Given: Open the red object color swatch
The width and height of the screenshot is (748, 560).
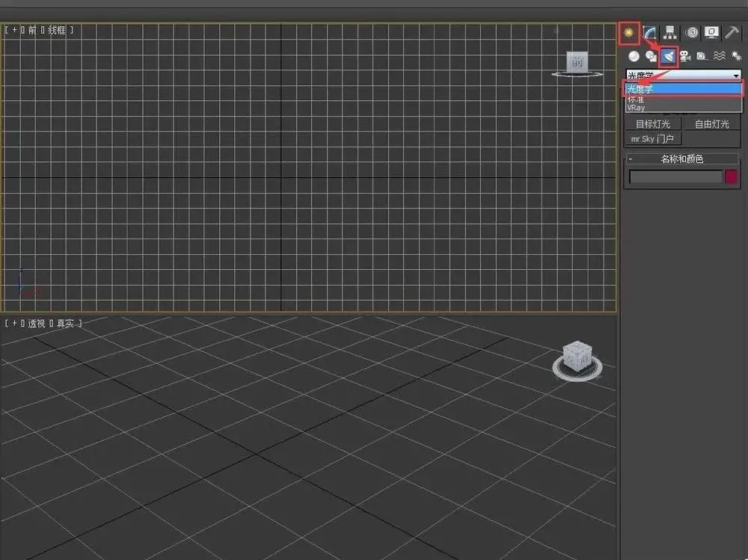Looking at the screenshot, I should pos(732,177).
